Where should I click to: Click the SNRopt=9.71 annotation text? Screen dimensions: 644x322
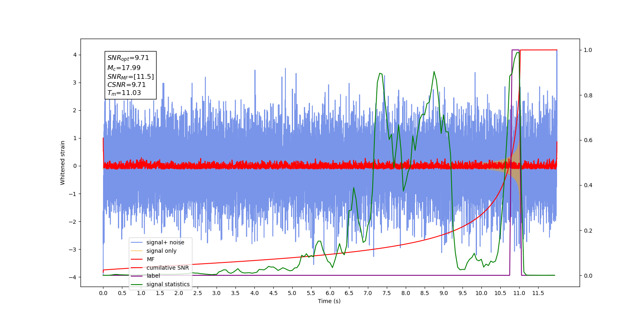pos(128,58)
